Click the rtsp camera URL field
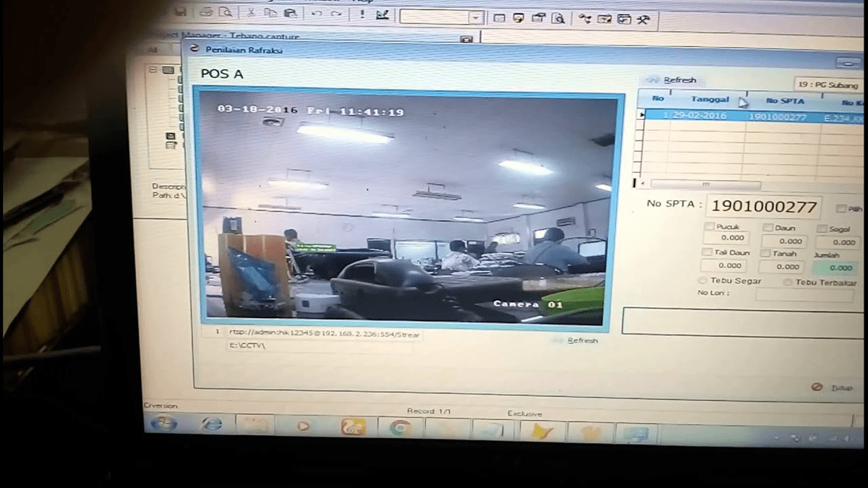868x488 pixels. click(323, 334)
